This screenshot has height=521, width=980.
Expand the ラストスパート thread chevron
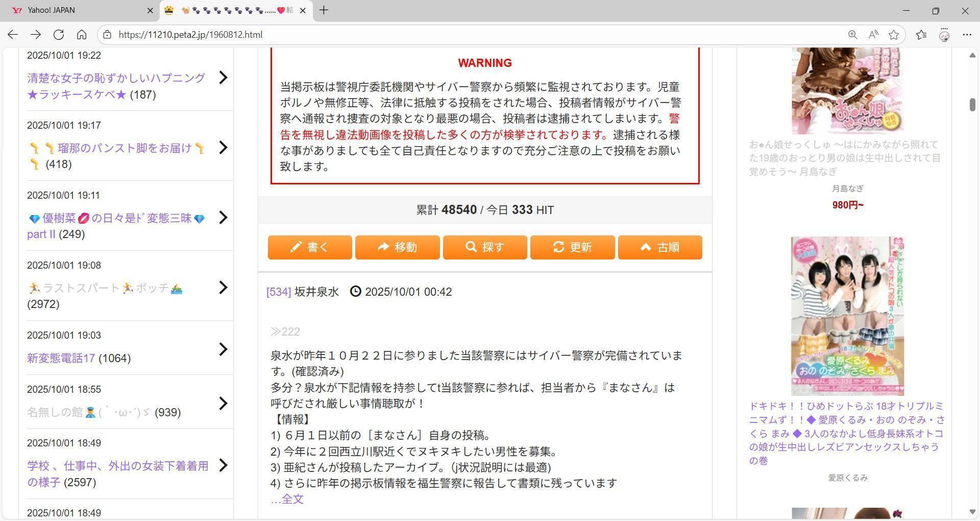(x=223, y=288)
